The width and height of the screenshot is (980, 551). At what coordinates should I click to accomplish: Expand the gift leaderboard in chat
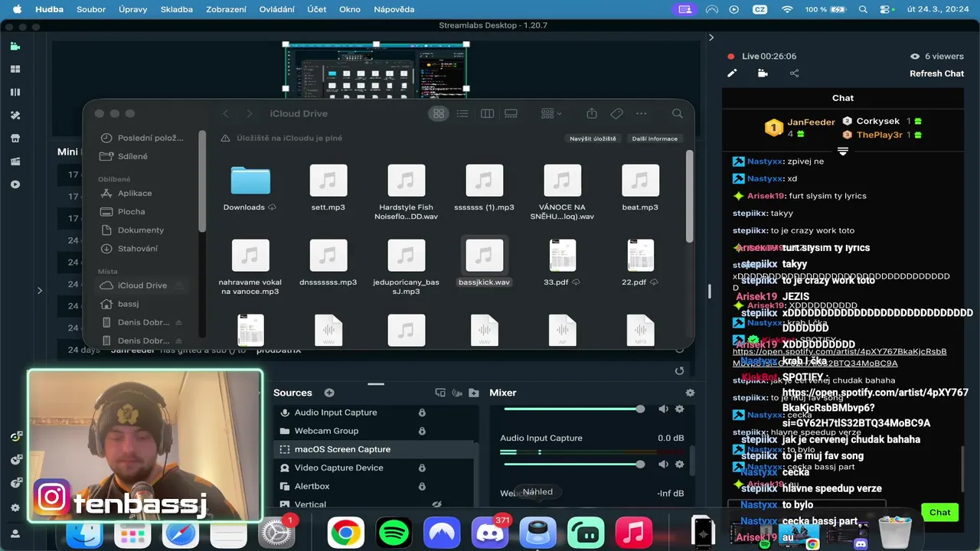click(x=843, y=152)
